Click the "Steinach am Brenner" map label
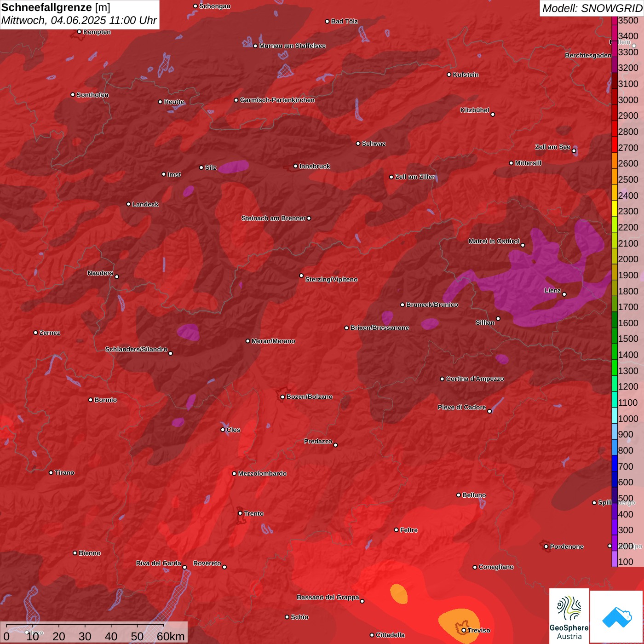This screenshot has width=644, height=644. tap(274, 218)
